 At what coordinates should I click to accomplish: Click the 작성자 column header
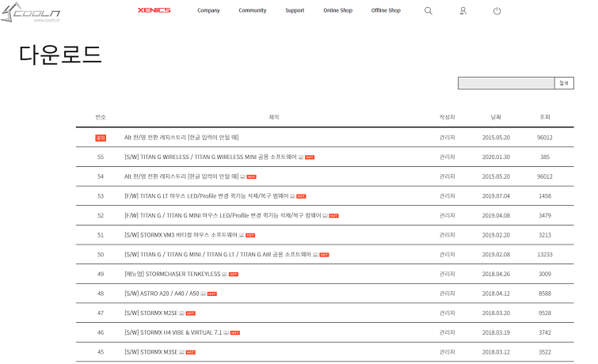[447, 117]
